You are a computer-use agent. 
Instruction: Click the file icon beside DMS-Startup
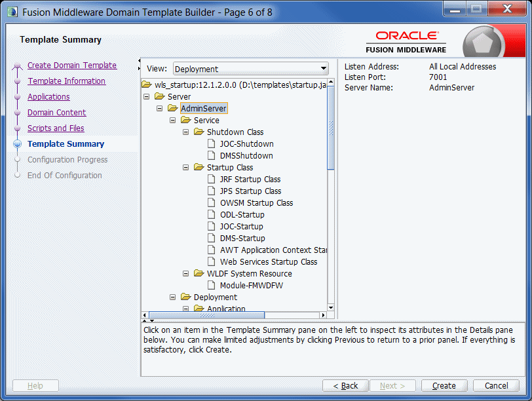click(212, 238)
